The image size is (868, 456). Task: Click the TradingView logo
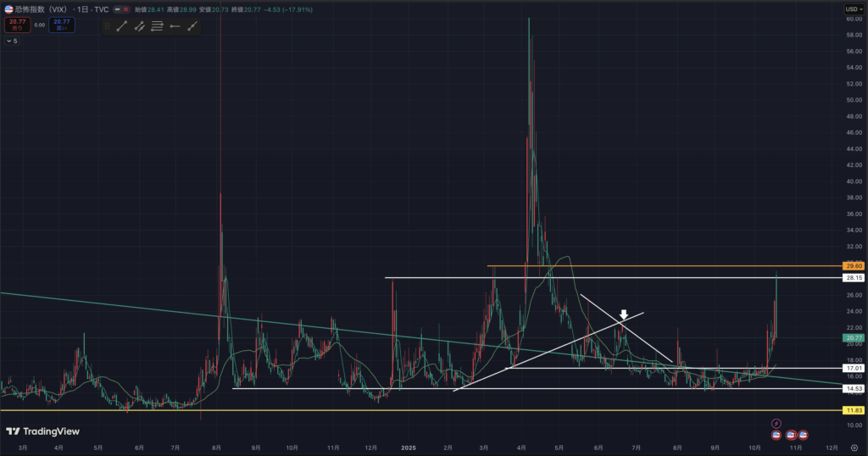coord(42,431)
